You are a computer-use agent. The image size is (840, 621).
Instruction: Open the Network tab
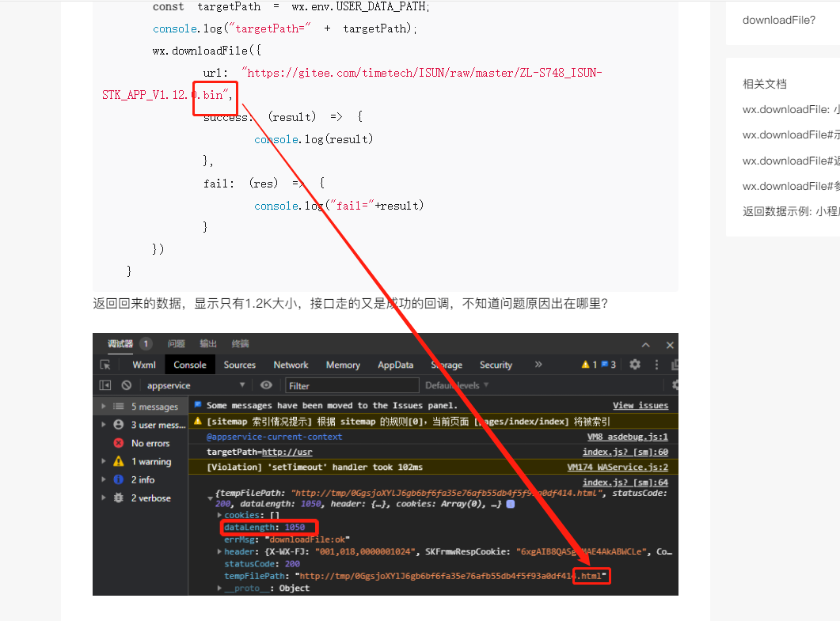(x=291, y=365)
